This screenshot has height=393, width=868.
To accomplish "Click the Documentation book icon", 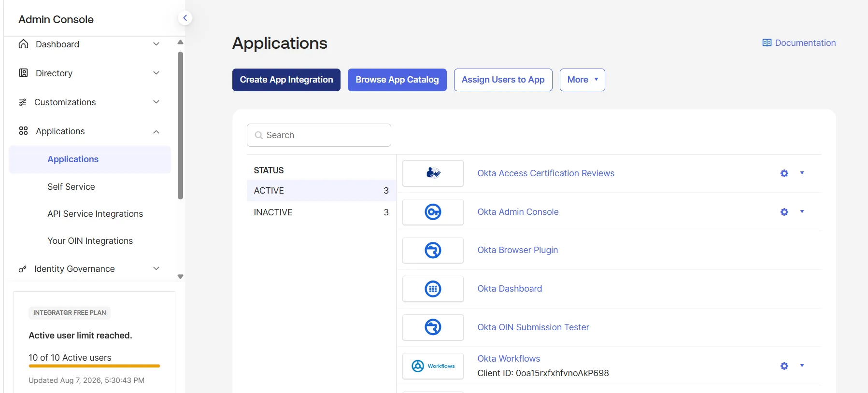I will 767,43.
